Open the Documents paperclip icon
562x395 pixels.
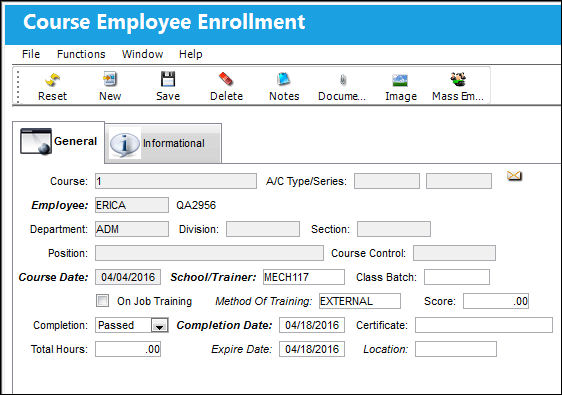pyautogui.click(x=343, y=80)
